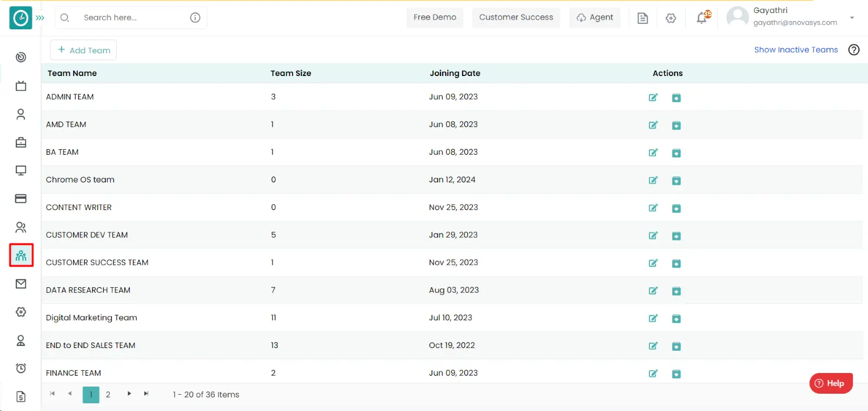868x411 pixels.
Task: Sort by Joining Date column header
Action: [x=455, y=73]
